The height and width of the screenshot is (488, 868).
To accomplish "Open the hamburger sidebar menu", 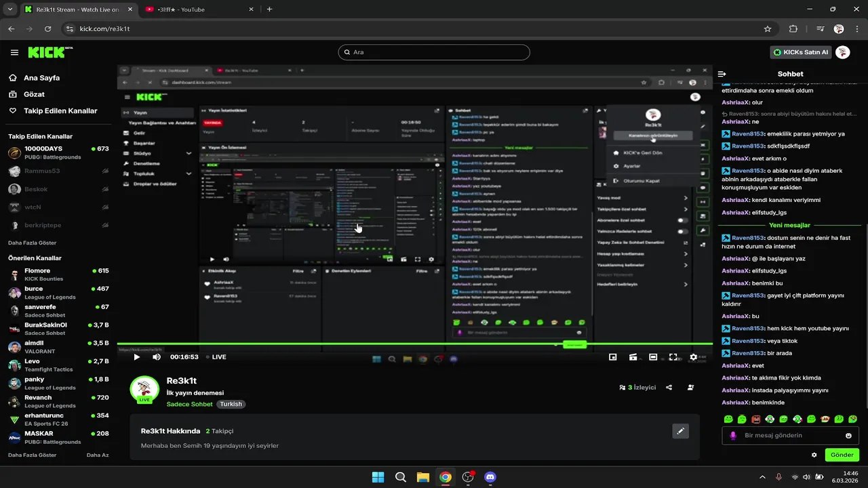I will click(x=14, y=52).
